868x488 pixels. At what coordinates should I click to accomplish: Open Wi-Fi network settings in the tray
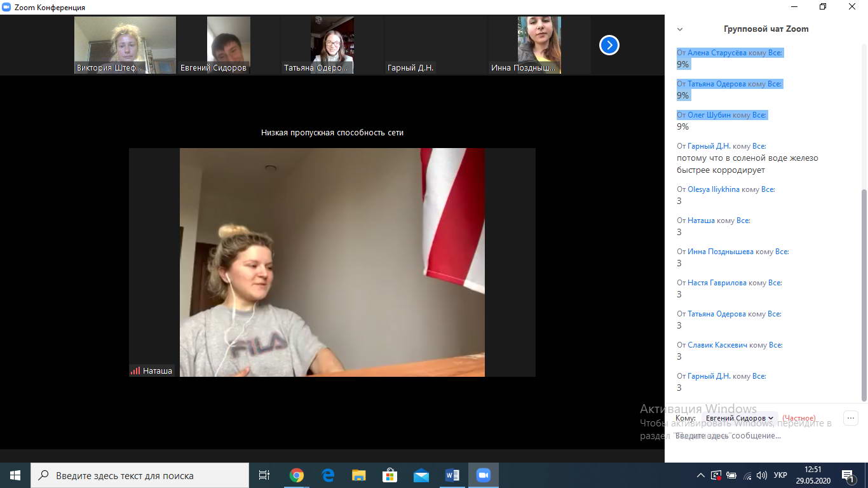747,475
